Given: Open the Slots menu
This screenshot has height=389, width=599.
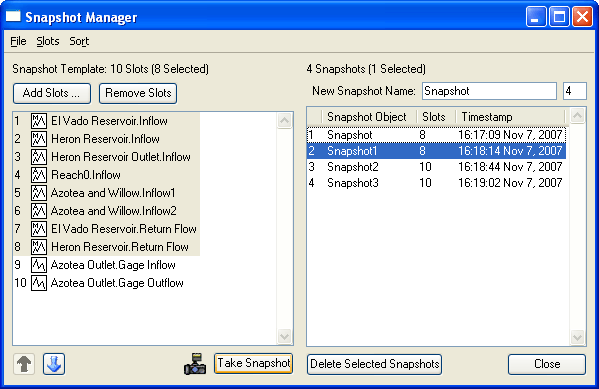Looking at the screenshot, I should point(48,41).
